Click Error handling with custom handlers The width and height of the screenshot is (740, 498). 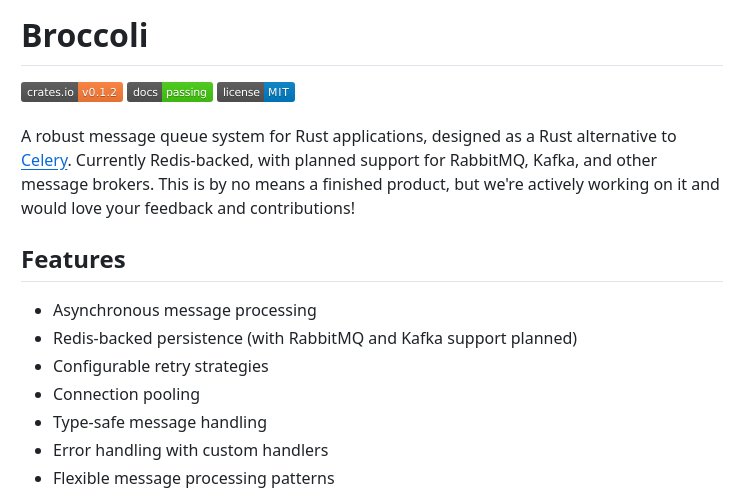pos(190,450)
